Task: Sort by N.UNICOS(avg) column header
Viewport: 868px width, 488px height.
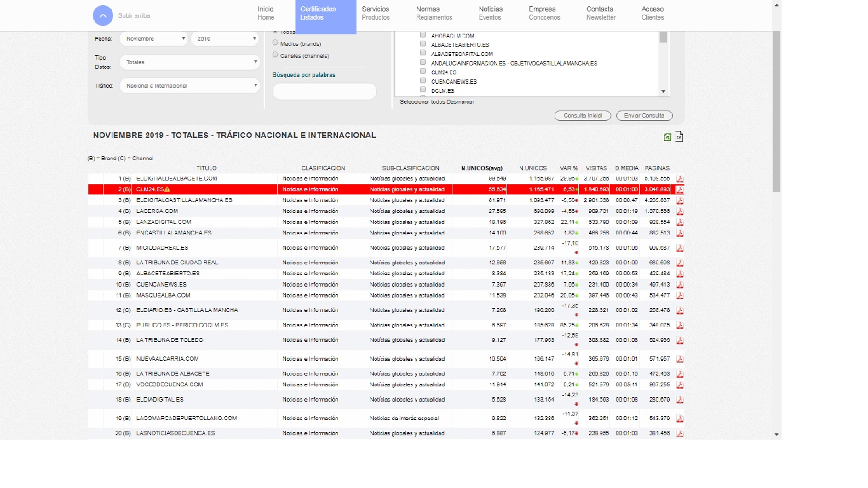Action: [482, 168]
